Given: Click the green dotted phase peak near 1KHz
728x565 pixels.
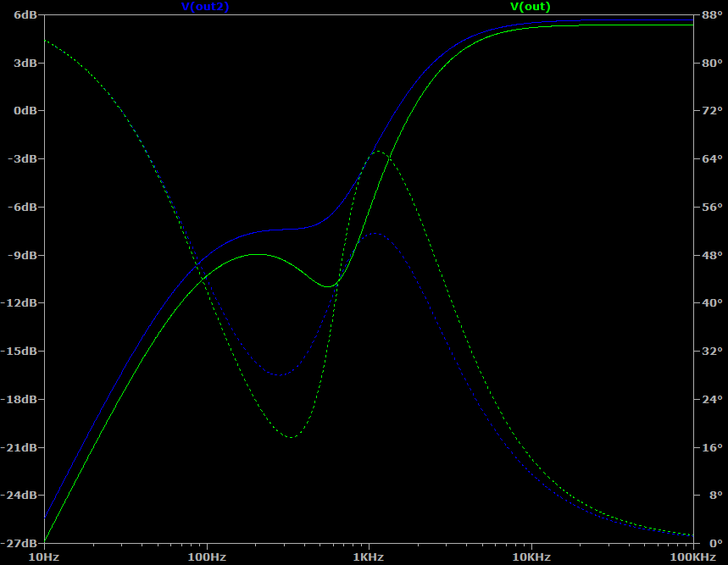Looking at the screenshot, I should [x=378, y=152].
